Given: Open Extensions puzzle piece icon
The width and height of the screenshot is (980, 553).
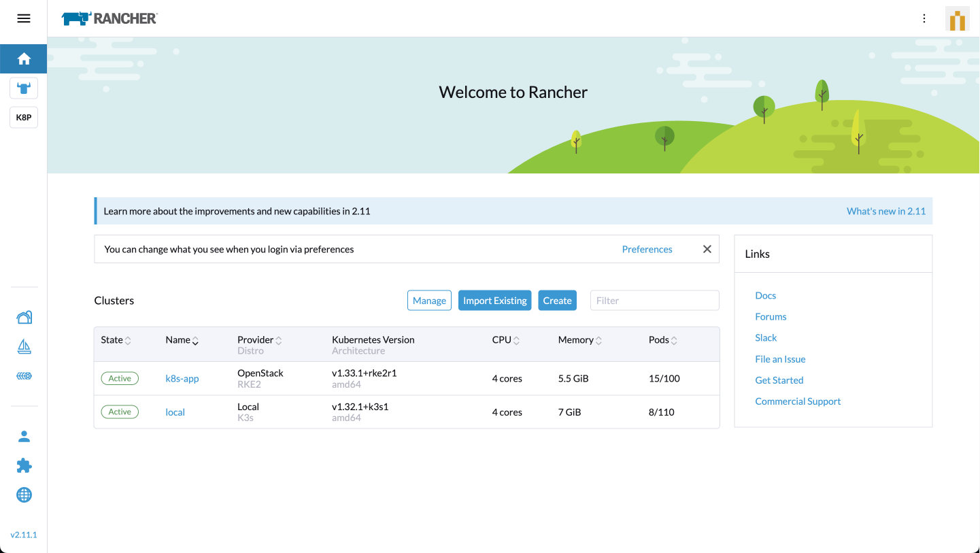Looking at the screenshot, I should [24, 465].
